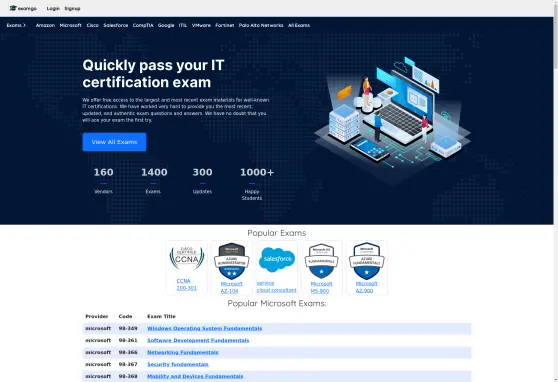Open the Signup link
Viewport: 558px width, 382px height.
(72, 8)
